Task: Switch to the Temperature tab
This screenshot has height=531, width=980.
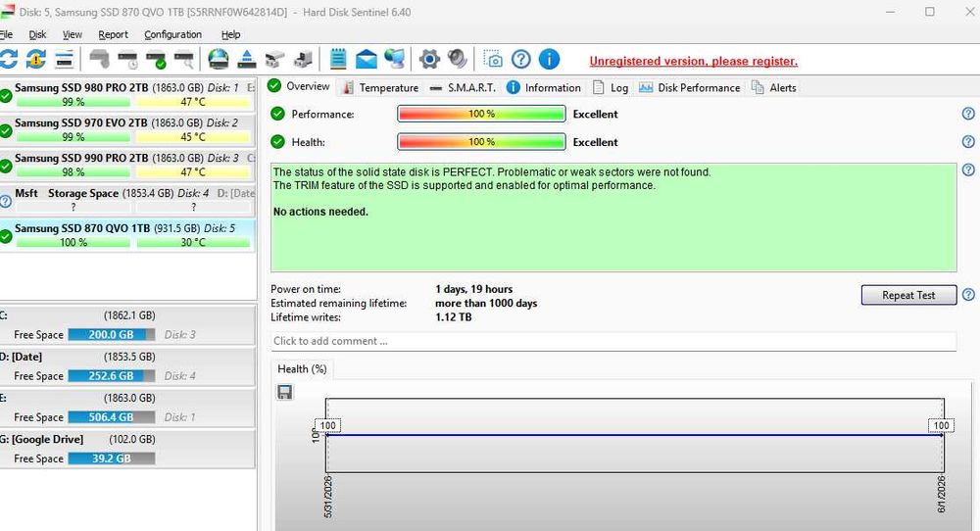Action: tap(380, 87)
